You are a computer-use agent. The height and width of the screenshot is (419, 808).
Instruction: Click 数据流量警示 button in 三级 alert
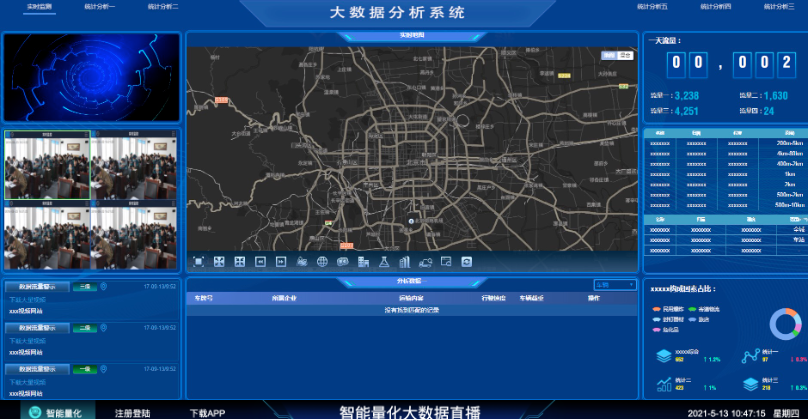[x=37, y=287]
